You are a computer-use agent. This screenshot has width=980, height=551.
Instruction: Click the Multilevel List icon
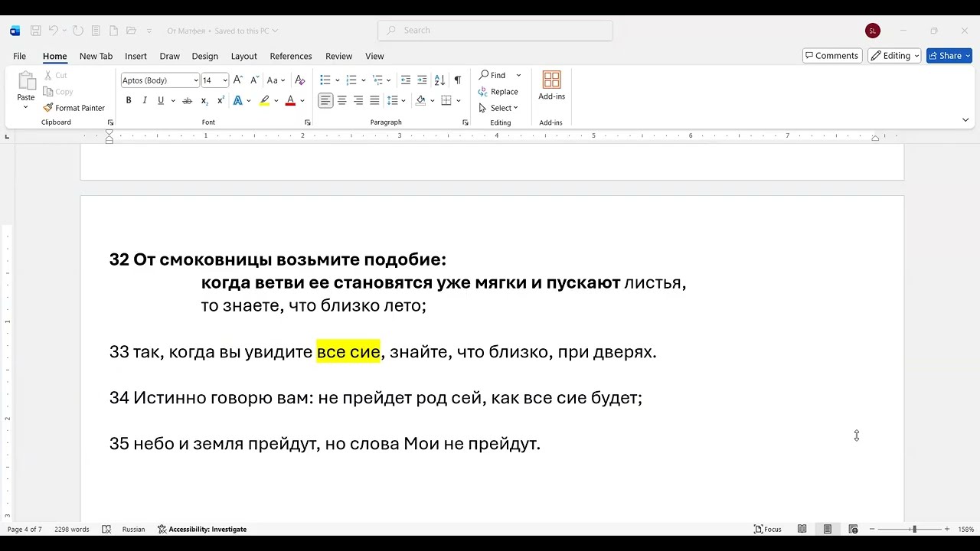tap(377, 80)
